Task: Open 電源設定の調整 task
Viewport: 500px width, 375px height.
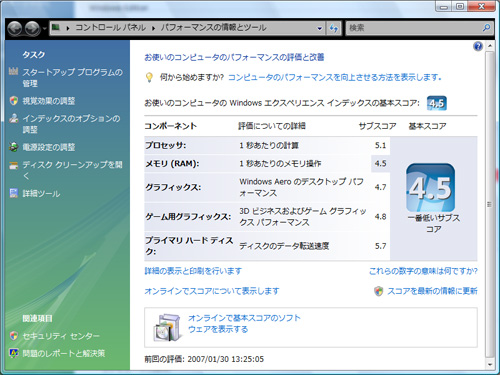Action: pyautogui.click(x=49, y=147)
